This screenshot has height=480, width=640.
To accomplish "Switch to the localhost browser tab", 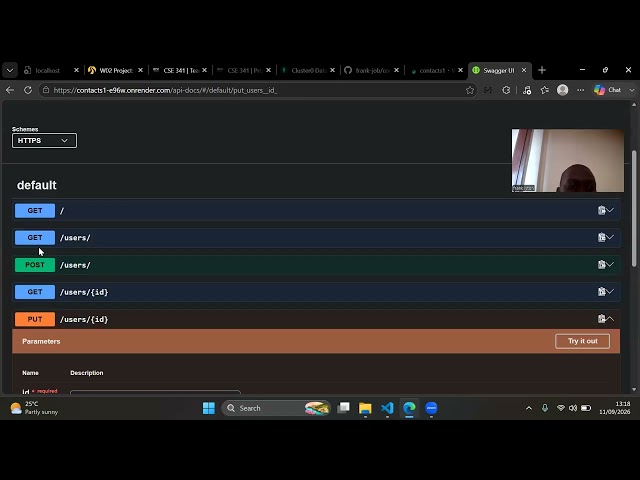I will (47, 71).
